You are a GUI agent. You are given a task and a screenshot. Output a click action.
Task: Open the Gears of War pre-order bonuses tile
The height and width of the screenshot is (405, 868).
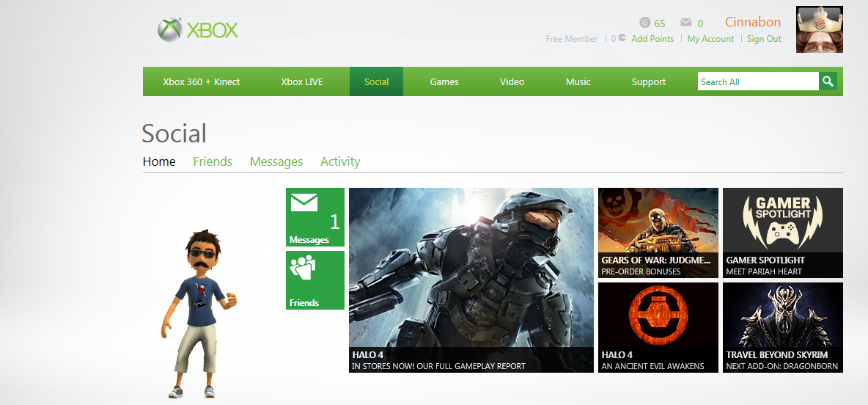click(658, 233)
